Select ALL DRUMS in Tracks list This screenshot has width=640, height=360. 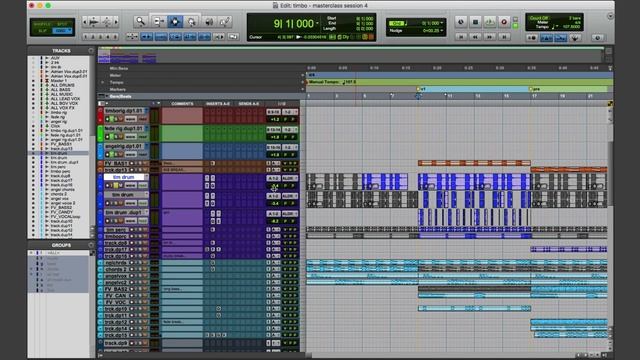click(62, 85)
